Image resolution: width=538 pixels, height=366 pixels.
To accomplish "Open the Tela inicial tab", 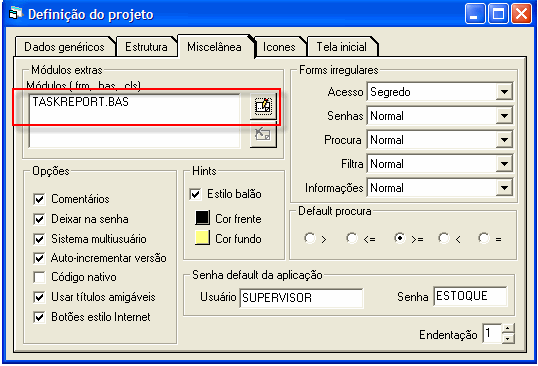I will (342, 47).
